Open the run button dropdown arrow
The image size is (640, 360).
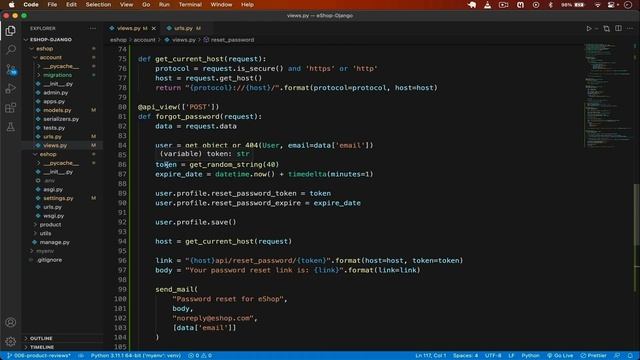click(x=596, y=29)
